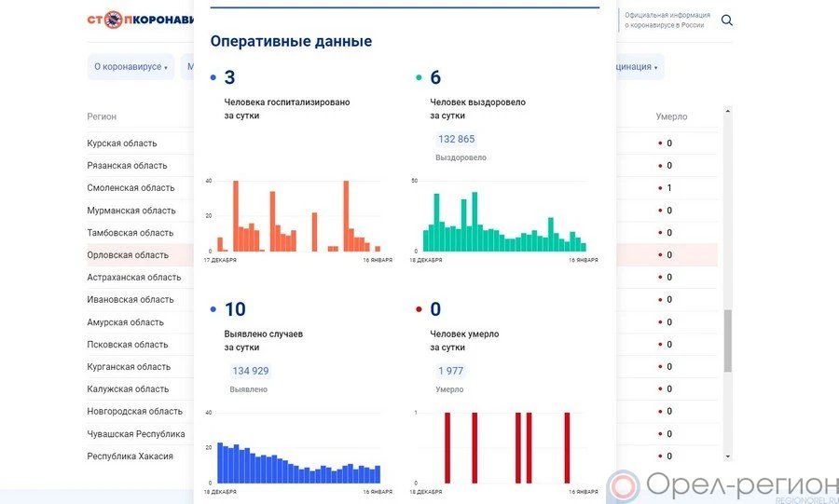Click the Стопкоронавирус logo

140,20
